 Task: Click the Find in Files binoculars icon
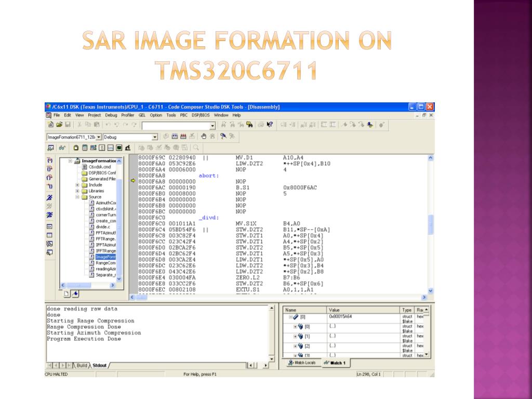[250, 125]
